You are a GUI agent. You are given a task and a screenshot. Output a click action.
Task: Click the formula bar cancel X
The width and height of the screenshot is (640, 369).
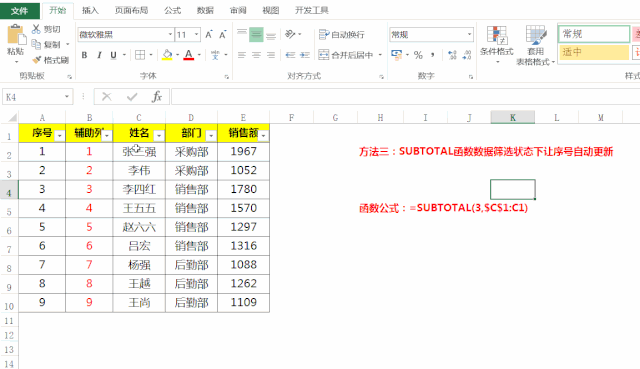click(x=107, y=97)
